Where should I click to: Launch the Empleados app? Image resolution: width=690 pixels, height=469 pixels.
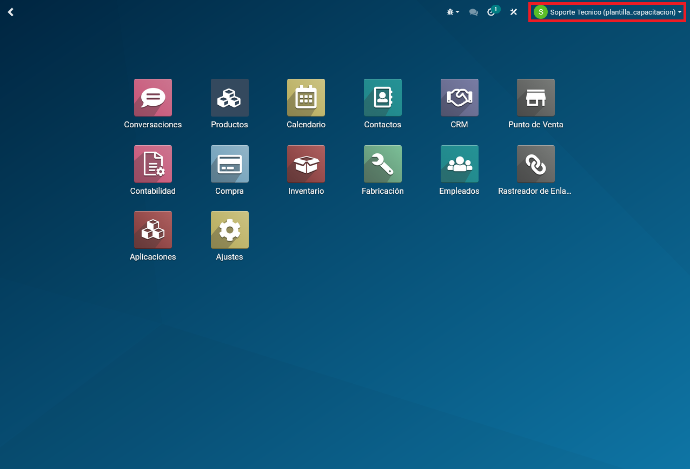(x=460, y=164)
